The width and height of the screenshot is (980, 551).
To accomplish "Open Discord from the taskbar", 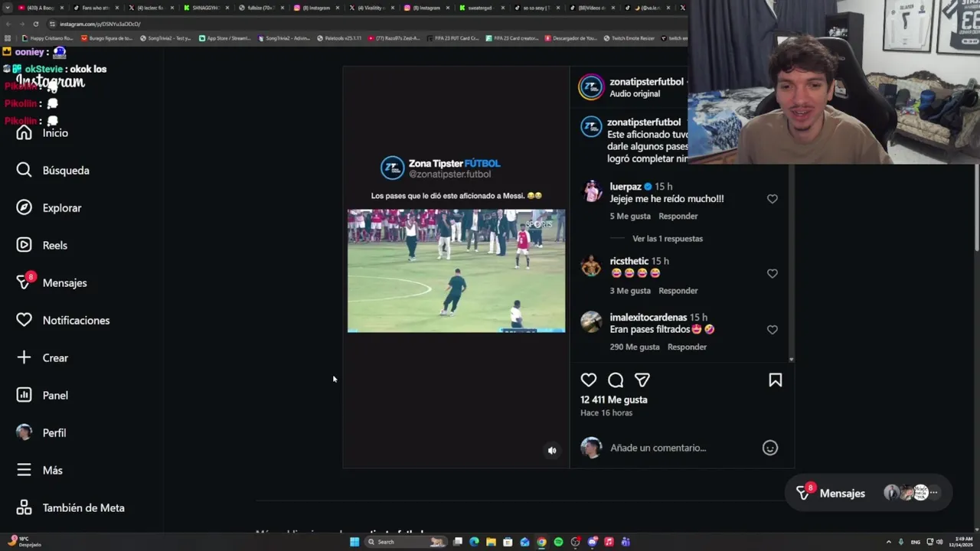I will tap(592, 542).
